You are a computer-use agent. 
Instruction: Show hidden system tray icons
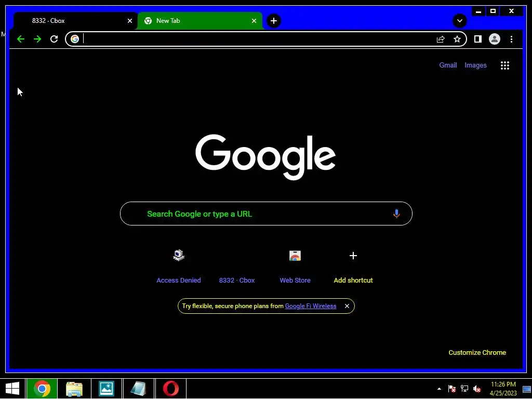[439, 389]
